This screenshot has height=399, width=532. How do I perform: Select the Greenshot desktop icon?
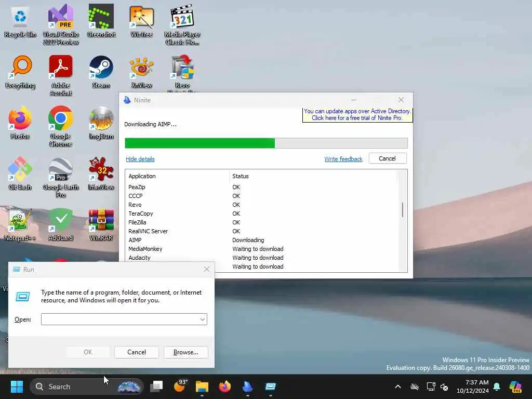point(101,21)
